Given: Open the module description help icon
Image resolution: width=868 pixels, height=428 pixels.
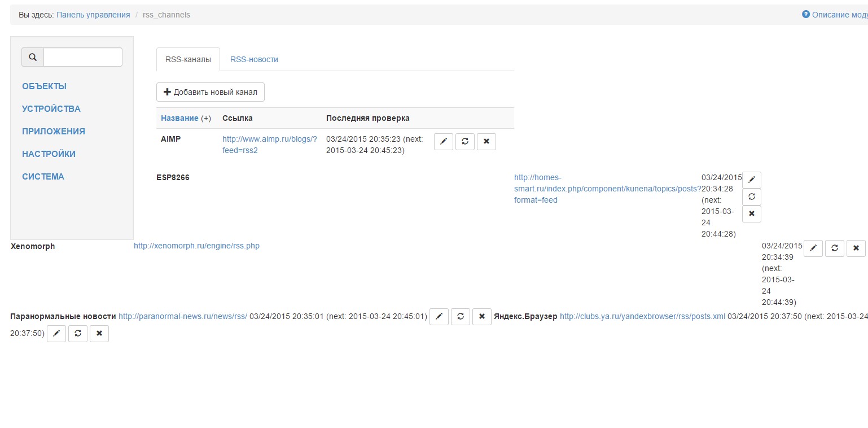Looking at the screenshot, I should (806, 15).
